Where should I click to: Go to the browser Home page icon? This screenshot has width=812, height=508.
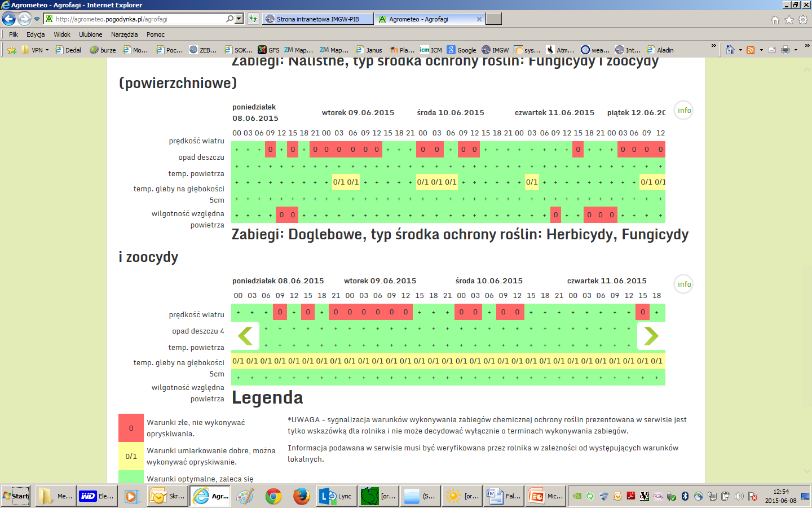tap(775, 20)
